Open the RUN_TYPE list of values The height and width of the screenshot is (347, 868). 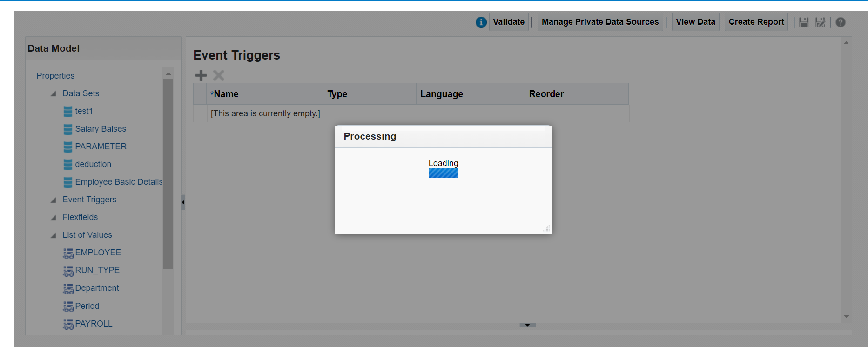(97, 270)
